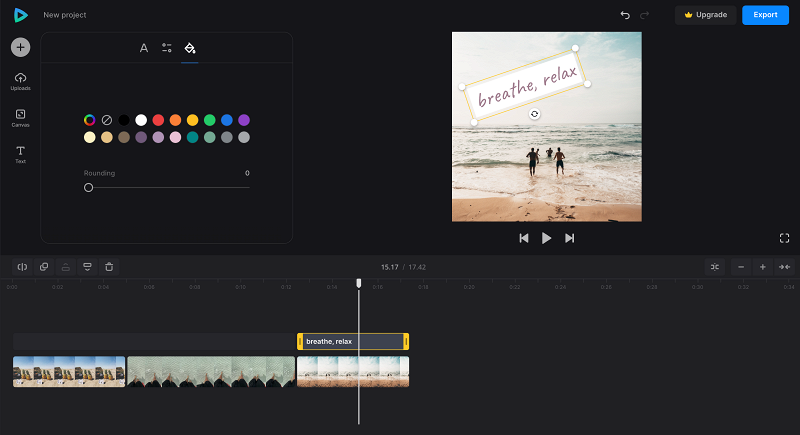
Task: Choose the orange color swatch
Action: [x=176, y=120]
